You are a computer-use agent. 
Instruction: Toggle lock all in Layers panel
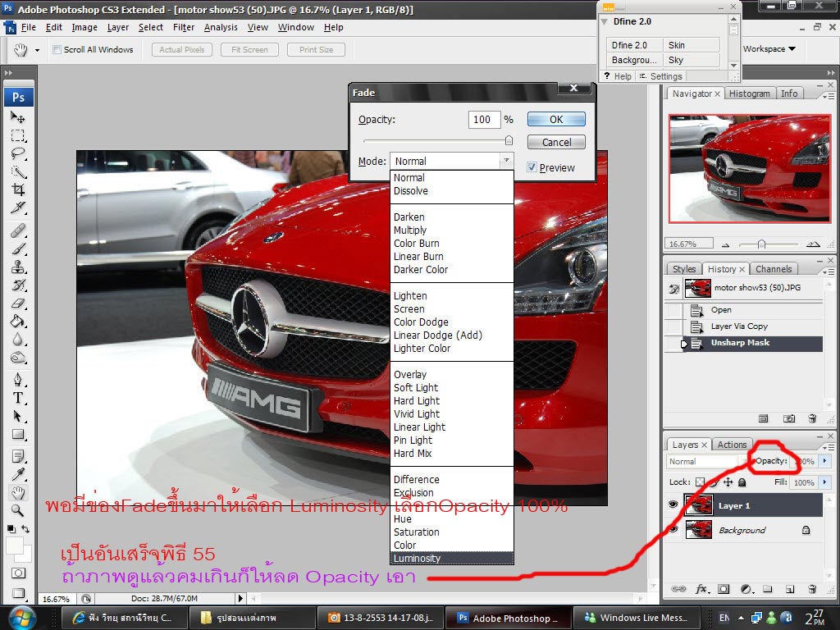[x=742, y=482]
